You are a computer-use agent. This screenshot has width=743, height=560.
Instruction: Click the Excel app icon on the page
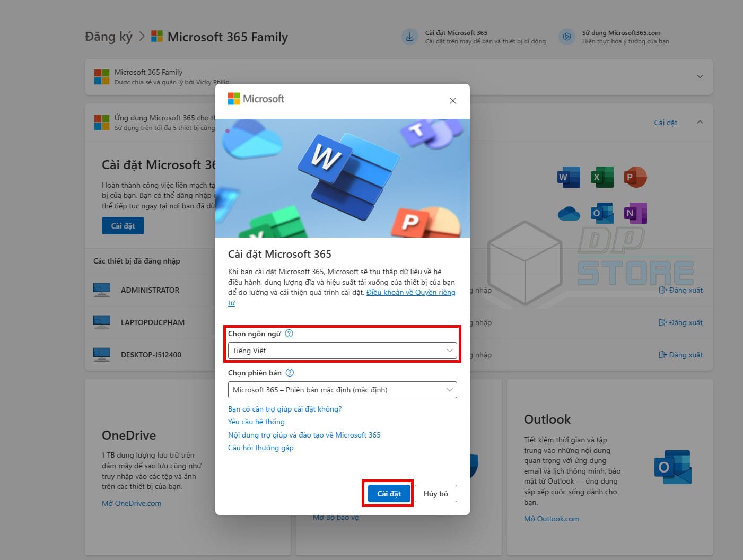602,177
